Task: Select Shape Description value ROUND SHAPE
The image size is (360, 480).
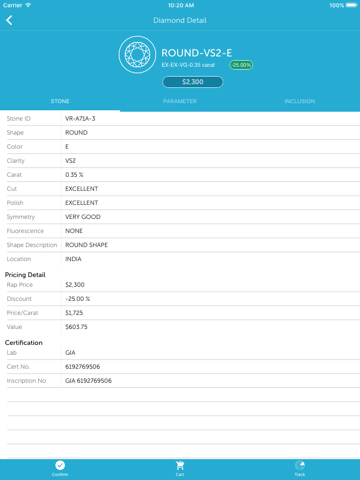Action: (x=86, y=245)
